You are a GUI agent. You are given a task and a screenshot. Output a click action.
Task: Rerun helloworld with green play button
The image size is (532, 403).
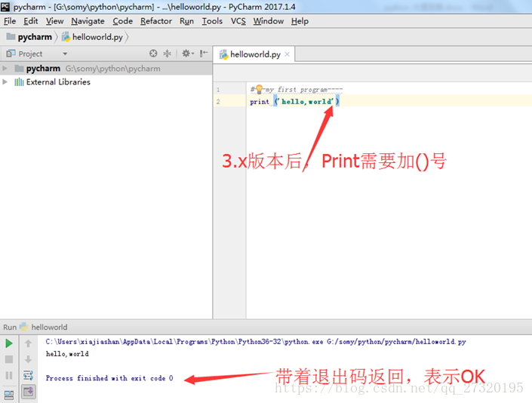coord(9,343)
